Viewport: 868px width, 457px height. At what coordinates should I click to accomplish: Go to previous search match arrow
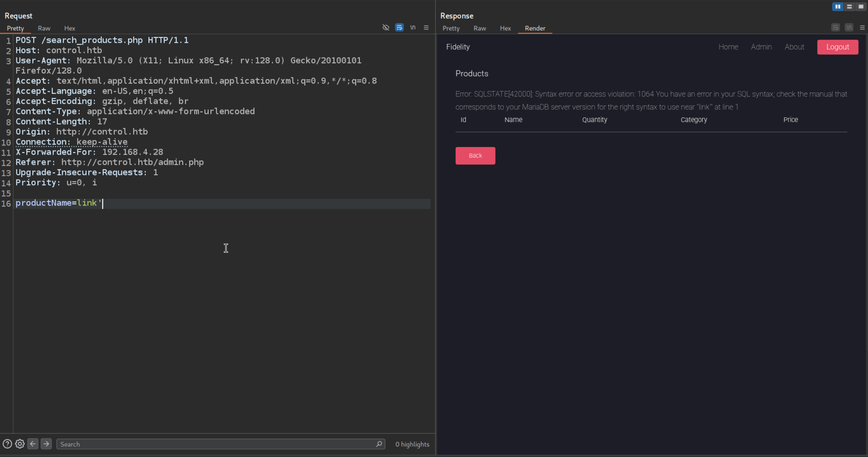click(x=33, y=444)
